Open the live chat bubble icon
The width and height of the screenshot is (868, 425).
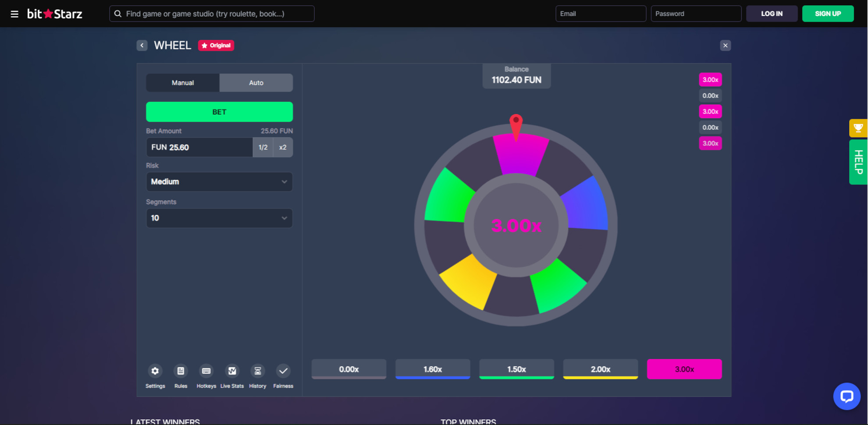[x=847, y=396]
